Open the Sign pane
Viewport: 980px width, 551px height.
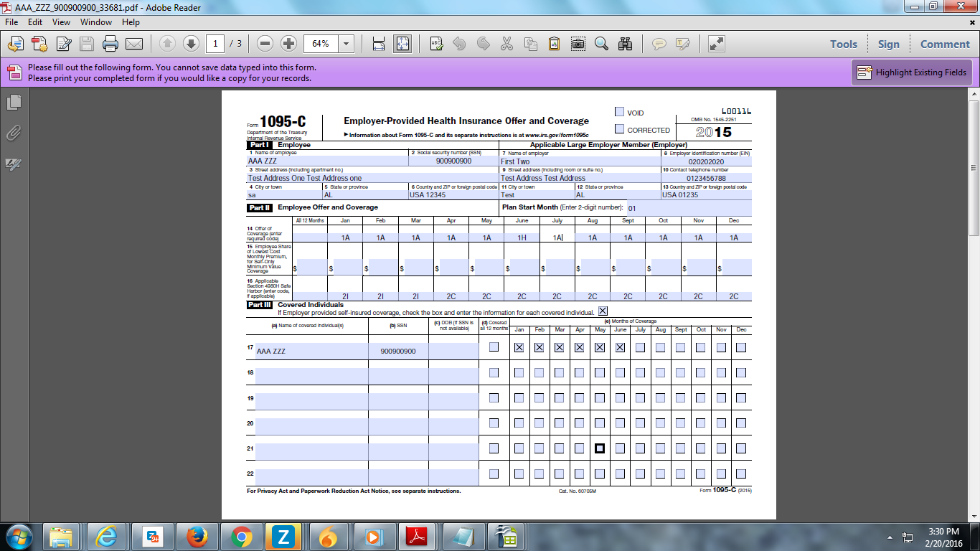888,44
